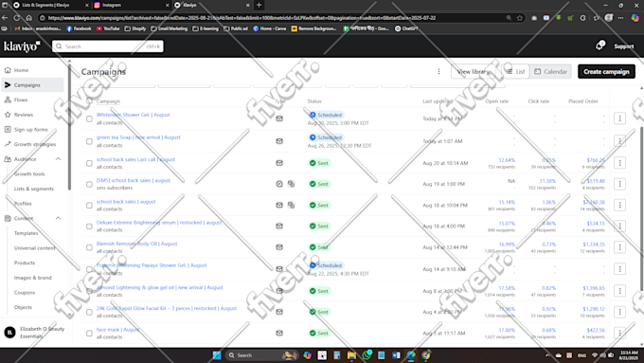This screenshot has width=644, height=363.
Task: Click the Create campaign button
Action: click(606, 71)
